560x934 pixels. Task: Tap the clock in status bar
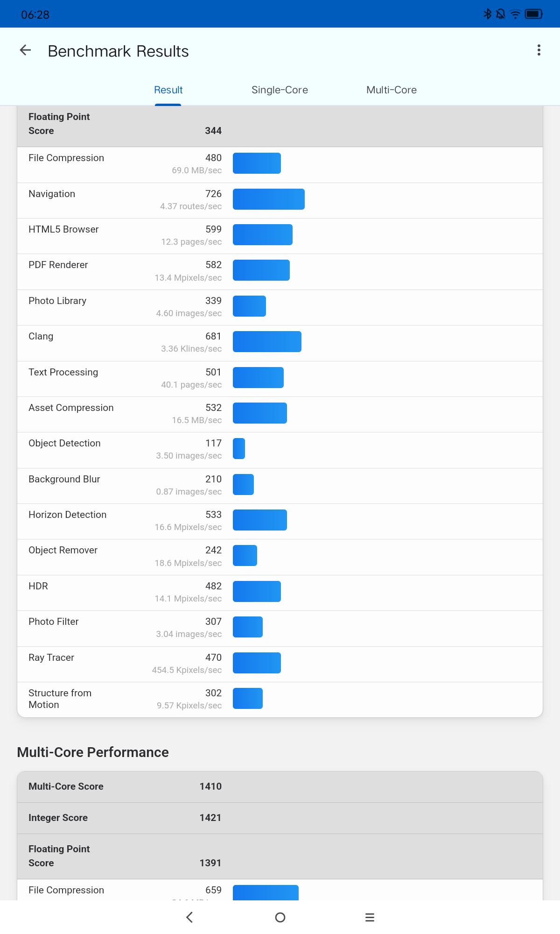click(x=35, y=14)
